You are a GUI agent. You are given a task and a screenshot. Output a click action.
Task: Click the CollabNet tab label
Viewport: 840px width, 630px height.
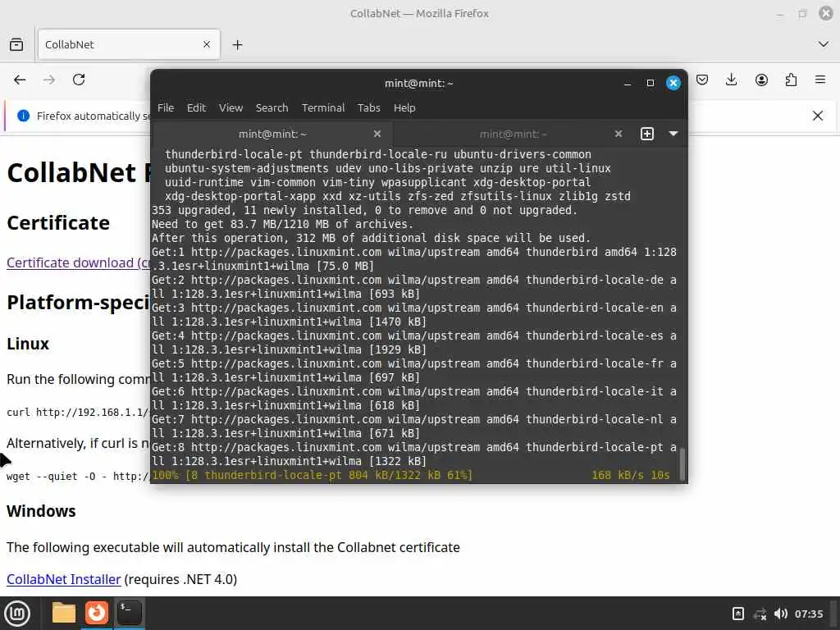(x=70, y=44)
